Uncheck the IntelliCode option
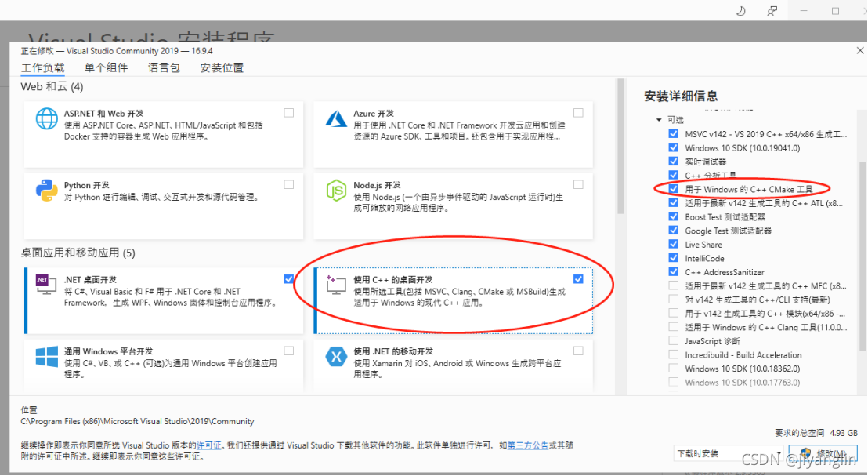Screen dimensions: 868x476 coord(673,258)
